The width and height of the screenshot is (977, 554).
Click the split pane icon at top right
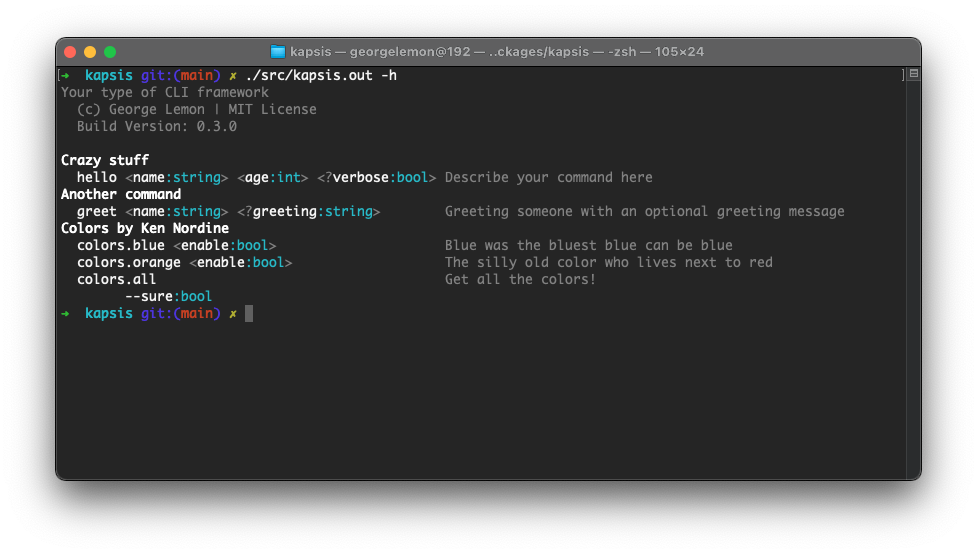pos(913,74)
